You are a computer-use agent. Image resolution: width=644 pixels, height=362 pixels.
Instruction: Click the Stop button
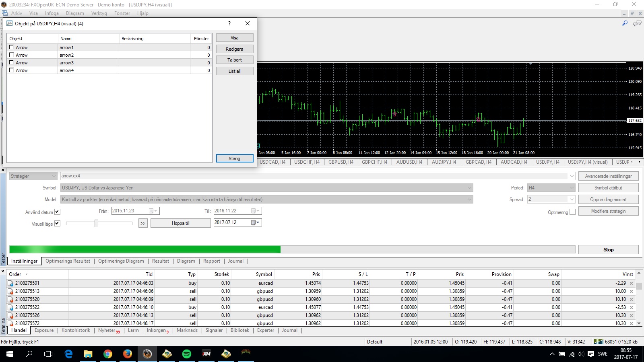608,250
